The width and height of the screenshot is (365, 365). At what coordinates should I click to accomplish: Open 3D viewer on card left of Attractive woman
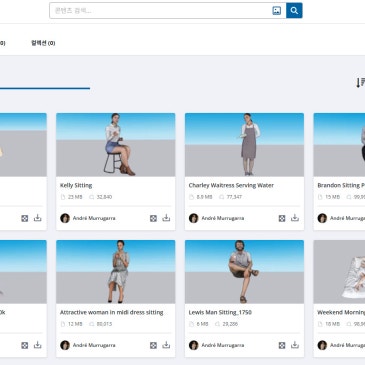coord(25,345)
